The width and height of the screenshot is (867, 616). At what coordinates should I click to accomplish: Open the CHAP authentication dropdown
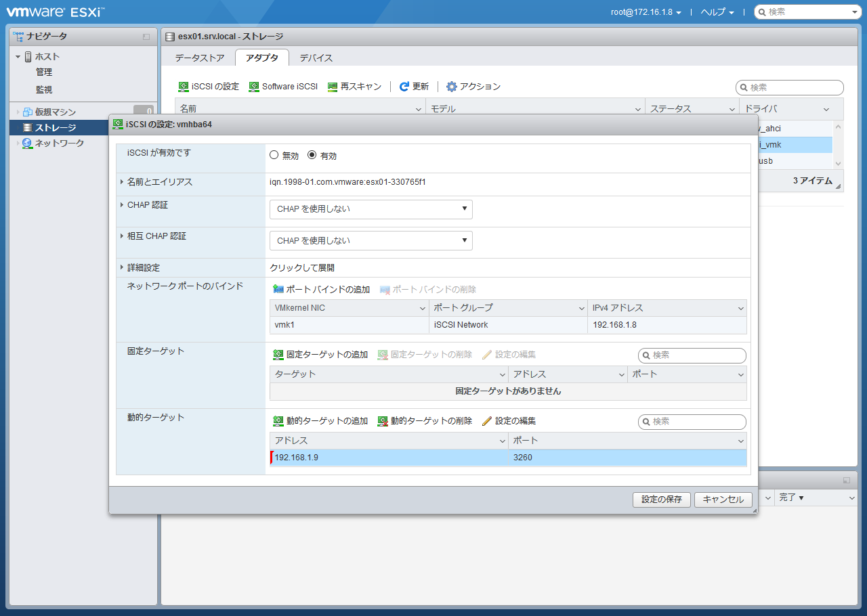pyautogui.click(x=371, y=209)
